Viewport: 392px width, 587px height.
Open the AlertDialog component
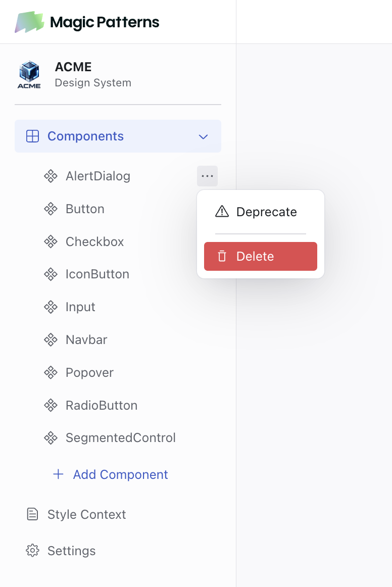tap(98, 176)
